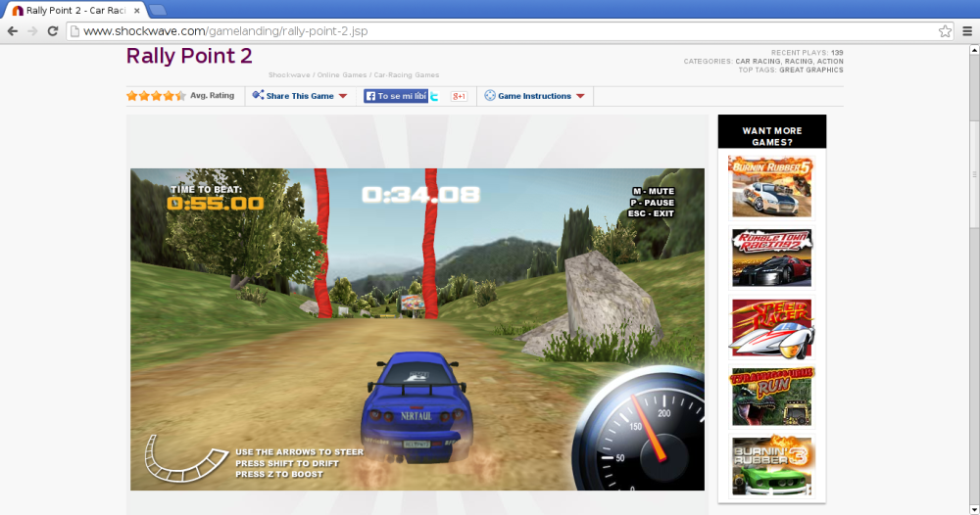Click the Rally Point 2 page heading
Image resolution: width=980 pixels, height=515 pixels.
pos(189,56)
